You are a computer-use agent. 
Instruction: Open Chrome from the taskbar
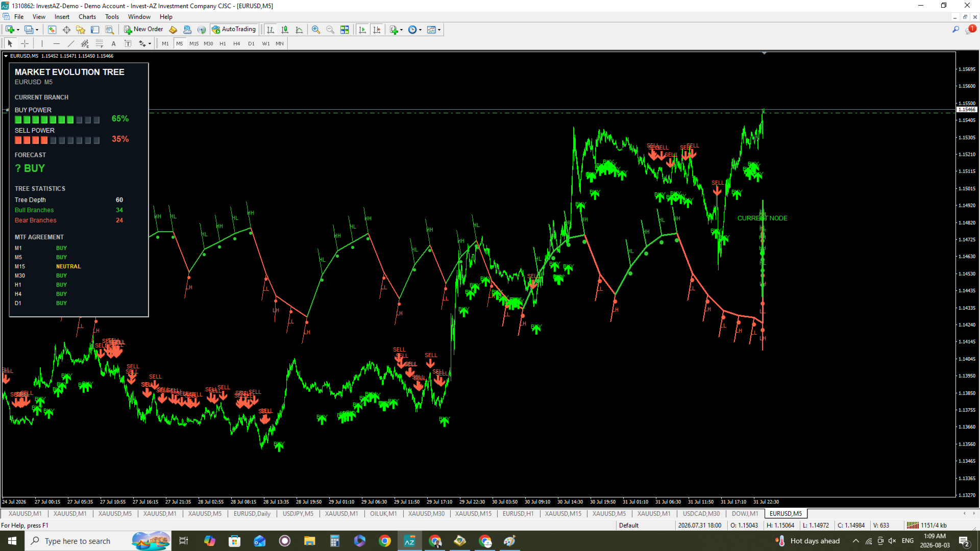pyautogui.click(x=385, y=541)
